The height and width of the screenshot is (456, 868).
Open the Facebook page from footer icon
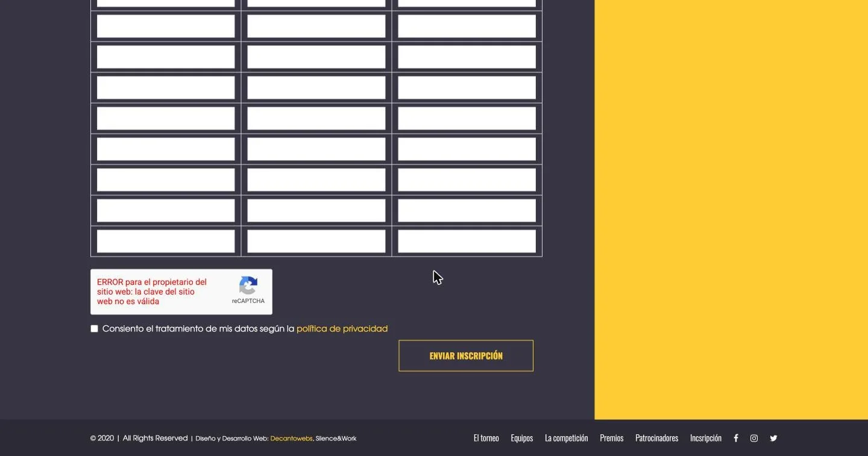[735, 439]
